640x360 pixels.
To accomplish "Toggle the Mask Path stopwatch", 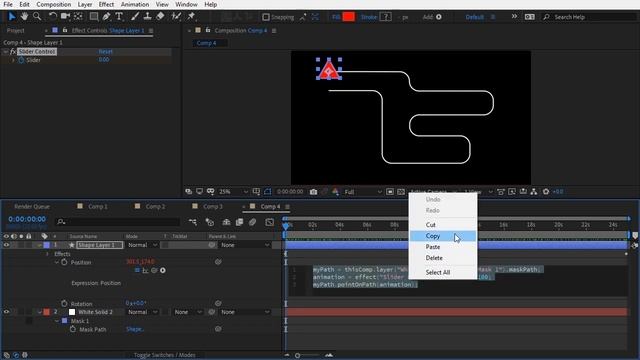I will [73, 329].
